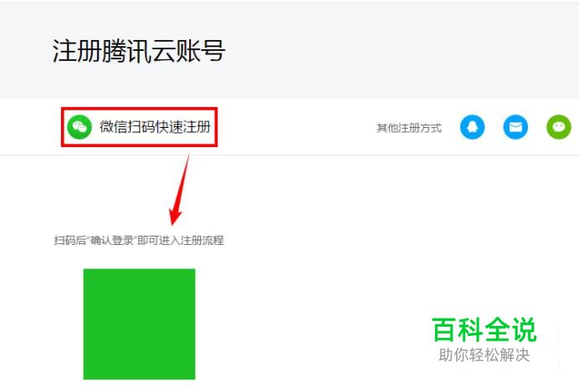Select the blue QQ penguin registration icon

472,127
